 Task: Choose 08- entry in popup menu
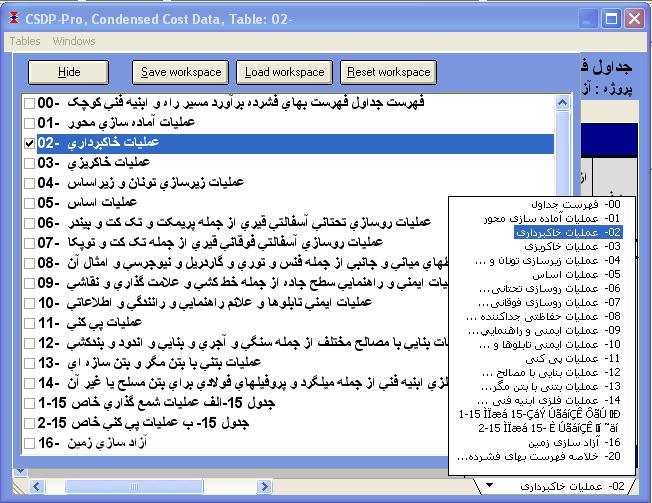click(x=543, y=317)
